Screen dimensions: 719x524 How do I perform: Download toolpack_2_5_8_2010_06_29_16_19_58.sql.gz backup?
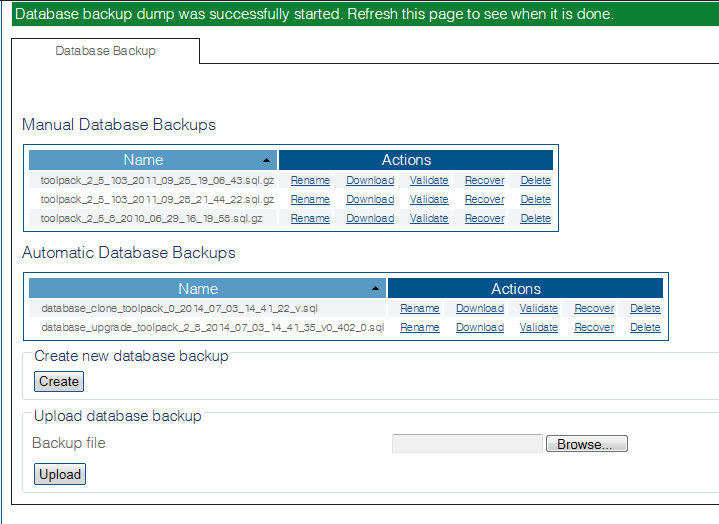tap(370, 218)
